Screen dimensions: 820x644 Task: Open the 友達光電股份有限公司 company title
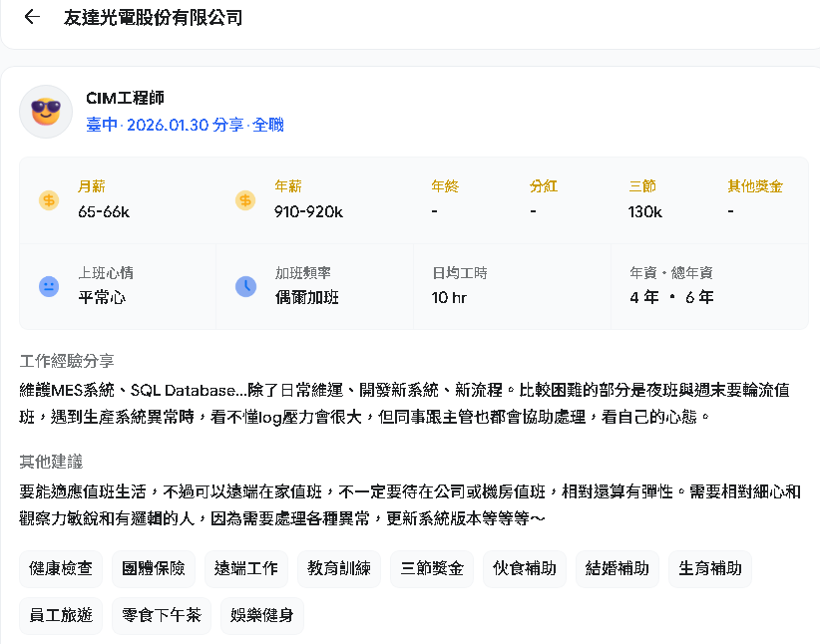point(153,18)
